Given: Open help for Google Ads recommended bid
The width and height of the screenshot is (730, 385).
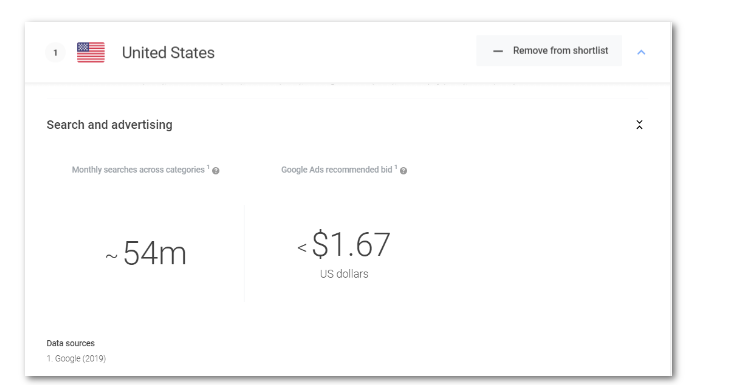Looking at the screenshot, I should coord(404,170).
